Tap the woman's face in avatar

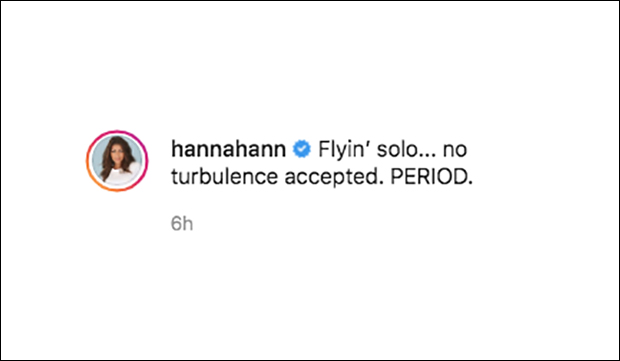[116, 151]
